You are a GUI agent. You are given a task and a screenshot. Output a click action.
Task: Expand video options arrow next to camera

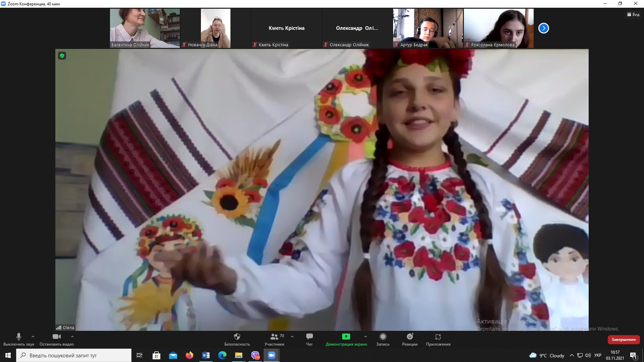coord(72,337)
